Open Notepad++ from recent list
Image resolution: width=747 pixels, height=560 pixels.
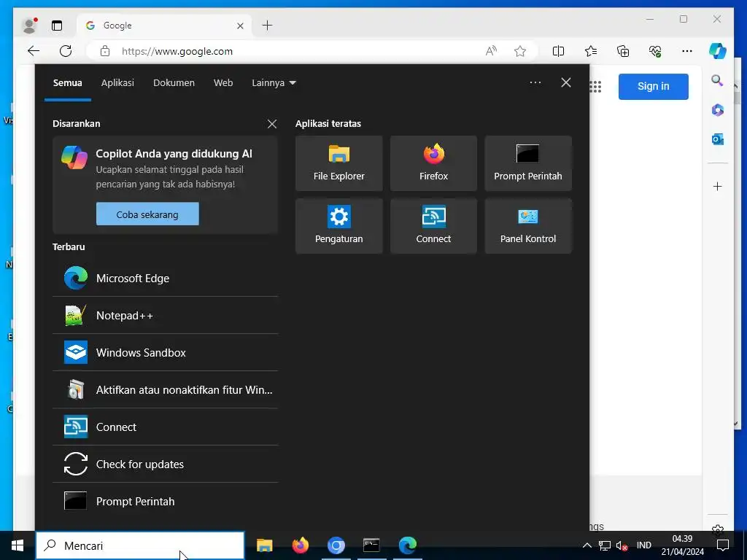(x=166, y=315)
